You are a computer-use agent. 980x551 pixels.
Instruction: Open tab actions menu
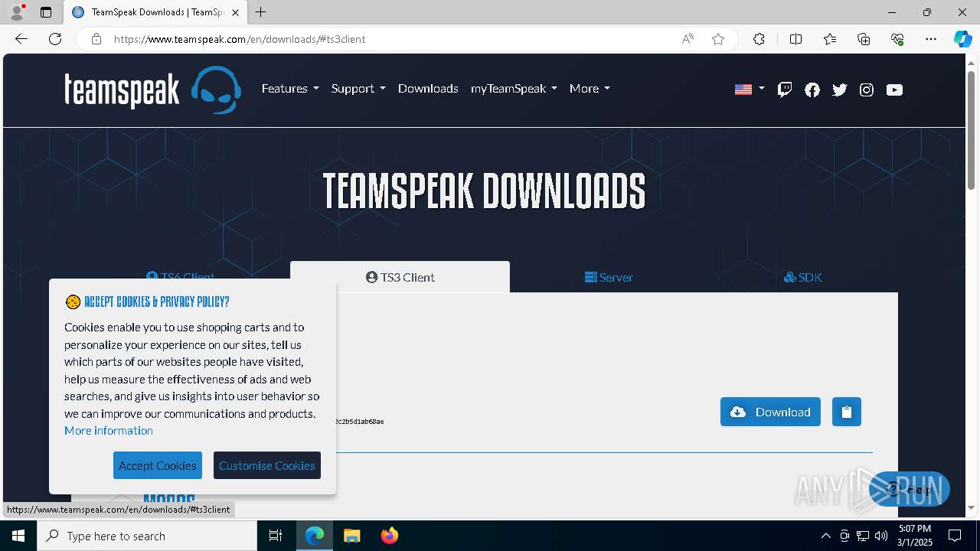tap(46, 12)
